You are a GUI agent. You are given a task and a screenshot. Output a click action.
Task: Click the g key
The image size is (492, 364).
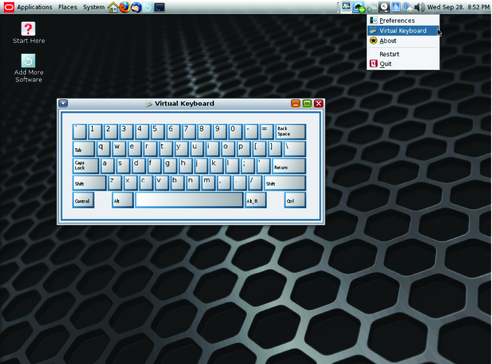point(170,166)
